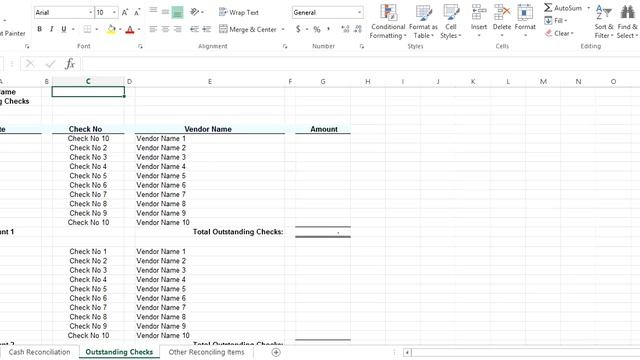Open Conditional Formatting menu
Screen dimensions: 640x360
tap(388, 21)
